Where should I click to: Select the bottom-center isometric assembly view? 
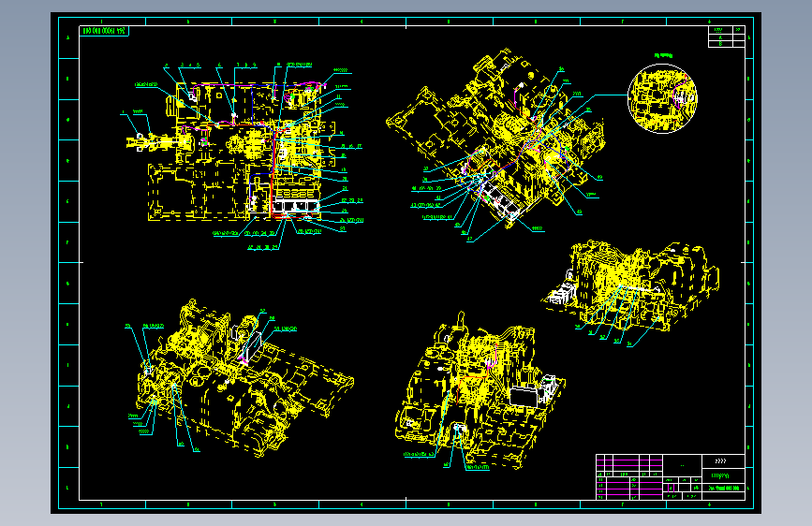point(479,391)
